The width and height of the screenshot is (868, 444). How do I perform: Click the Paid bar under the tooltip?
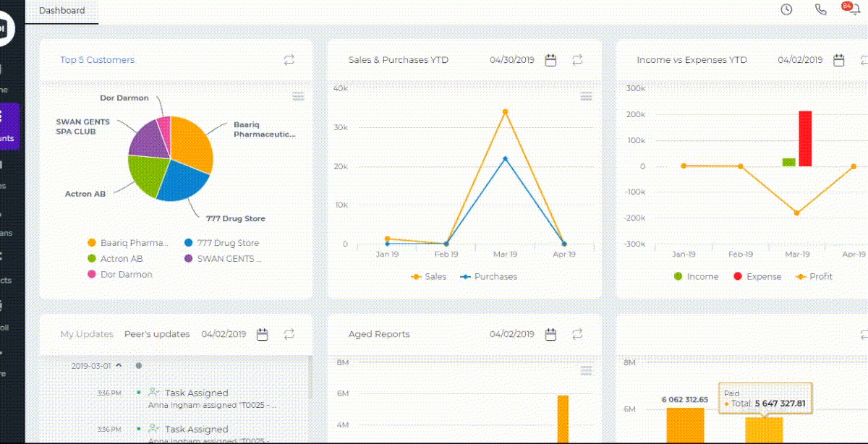pos(764,430)
